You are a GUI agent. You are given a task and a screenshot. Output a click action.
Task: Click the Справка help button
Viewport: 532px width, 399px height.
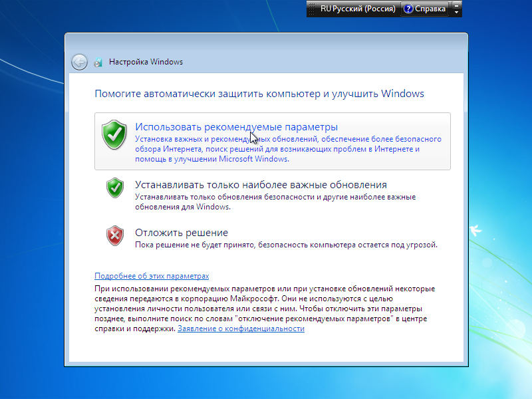coord(425,9)
